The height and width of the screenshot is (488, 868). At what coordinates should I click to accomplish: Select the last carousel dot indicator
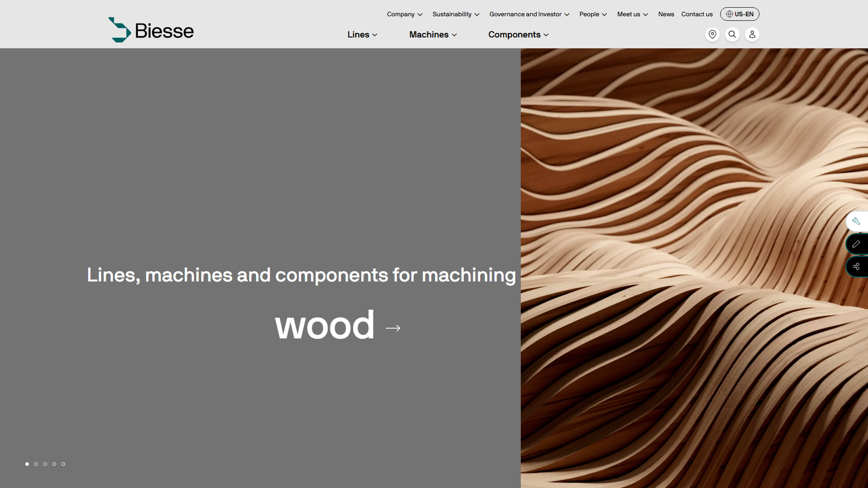[x=63, y=464]
